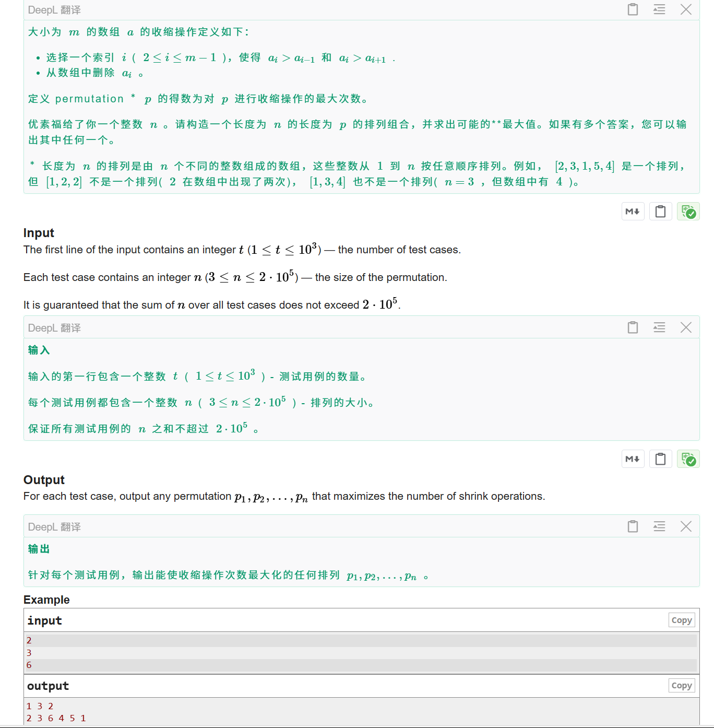Click Copy button for example input
This screenshot has height=728, width=714.
[x=681, y=620]
